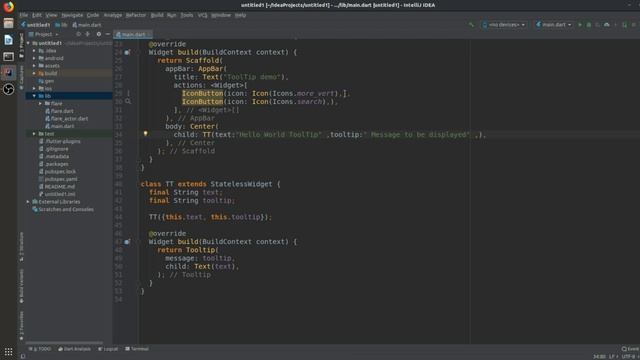Viewport: 640px width, 360px height.
Task: Open the main.dart run configuration dropdown
Action: point(553,25)
